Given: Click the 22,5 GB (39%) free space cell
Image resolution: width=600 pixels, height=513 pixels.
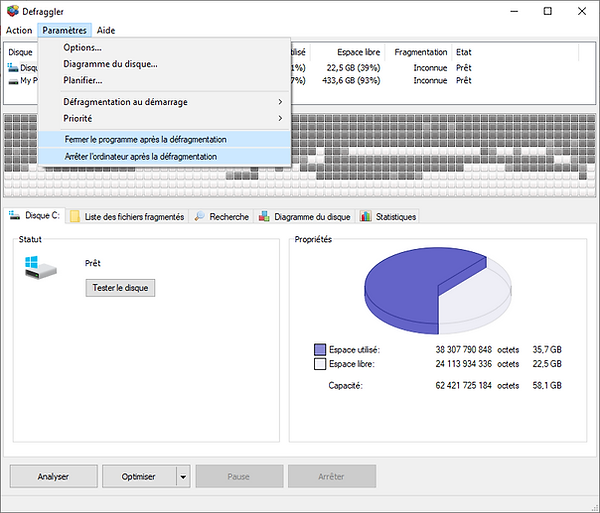Looking at the screenshot, I should 353,68.
